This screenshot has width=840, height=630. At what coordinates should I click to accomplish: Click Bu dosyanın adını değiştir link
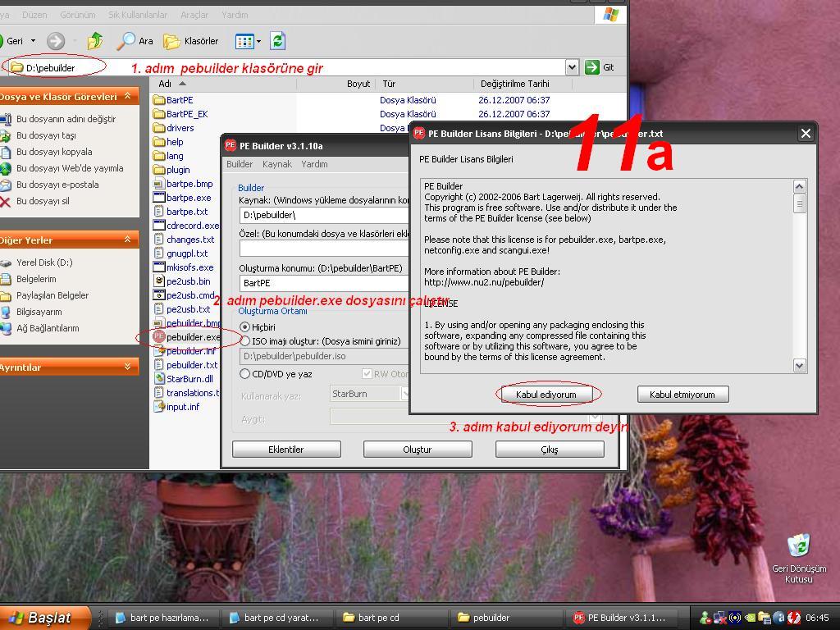tap(66, 119)
